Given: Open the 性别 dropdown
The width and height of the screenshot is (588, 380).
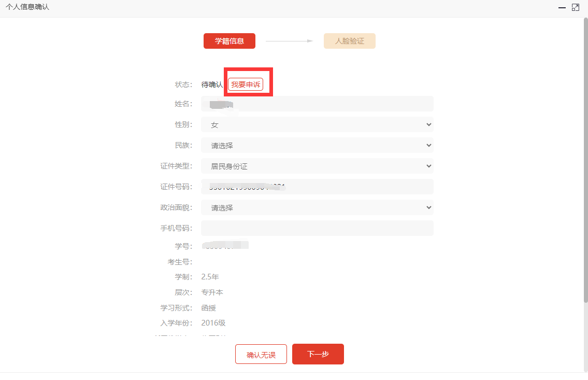Looking at the screenshot, I should coord(317,124).
